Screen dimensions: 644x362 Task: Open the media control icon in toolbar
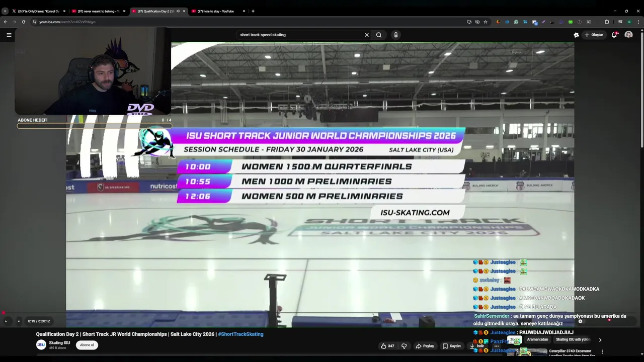point(620,22)
